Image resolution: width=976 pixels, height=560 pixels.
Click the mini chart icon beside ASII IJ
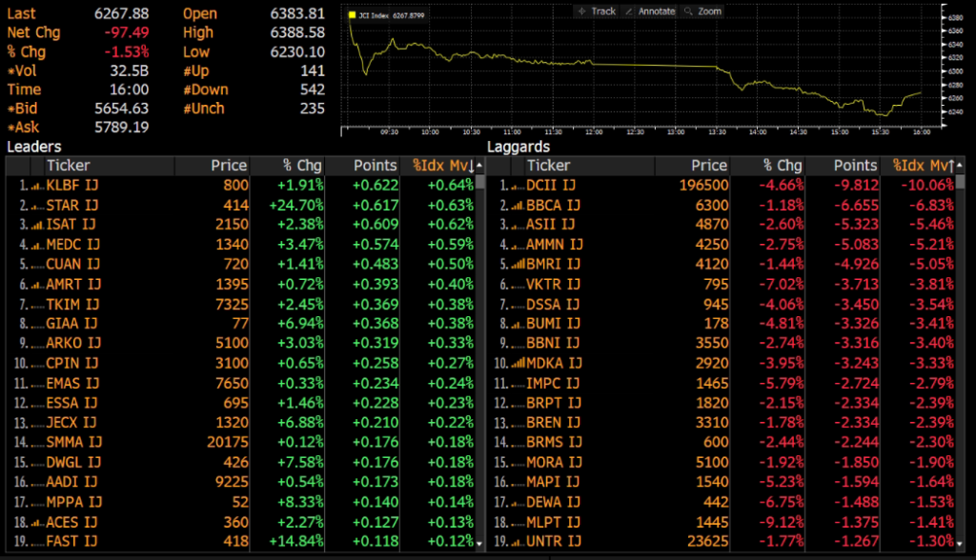[x=518, y=225]
